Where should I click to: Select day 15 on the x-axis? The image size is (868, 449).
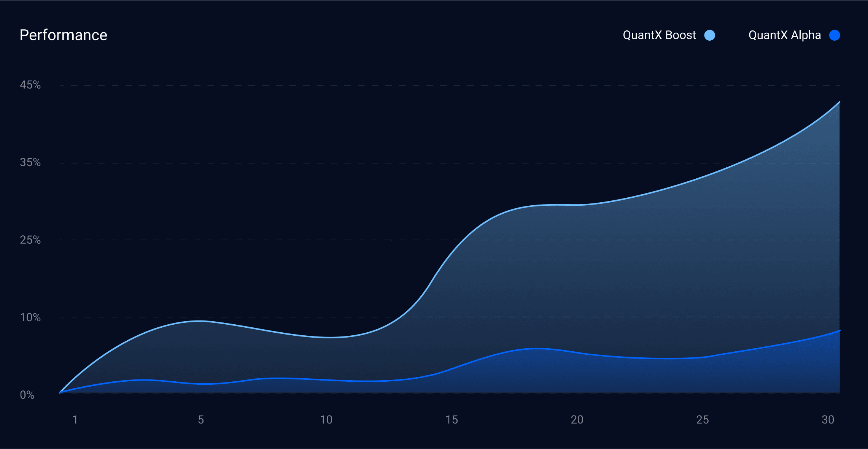pyautogui.click(x=451, y=420)
